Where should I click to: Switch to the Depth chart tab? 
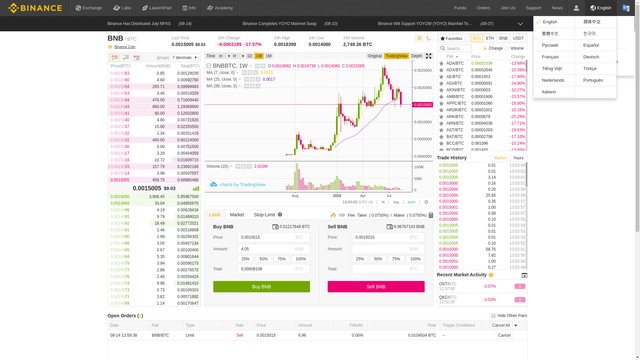[416, 56]
